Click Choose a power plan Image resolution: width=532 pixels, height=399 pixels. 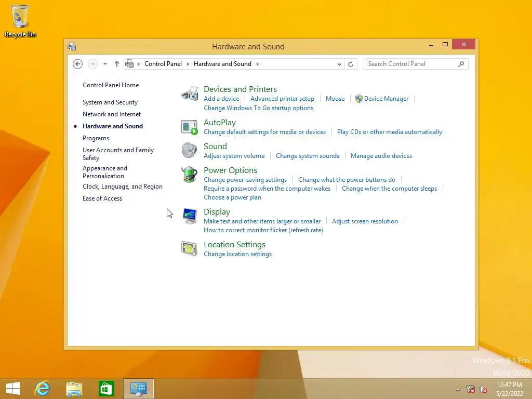click(x=232, y=197)
